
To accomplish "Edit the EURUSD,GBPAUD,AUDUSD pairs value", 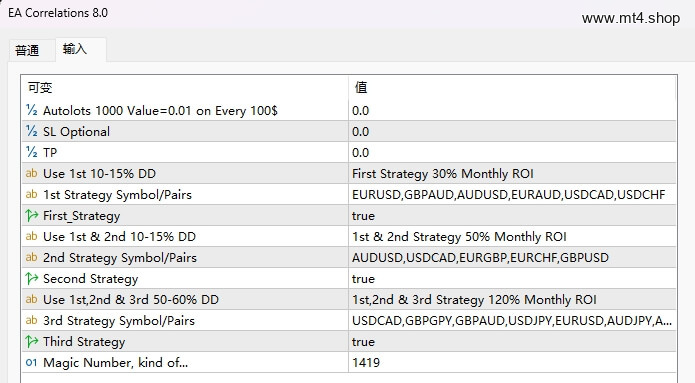I will 512,194.
